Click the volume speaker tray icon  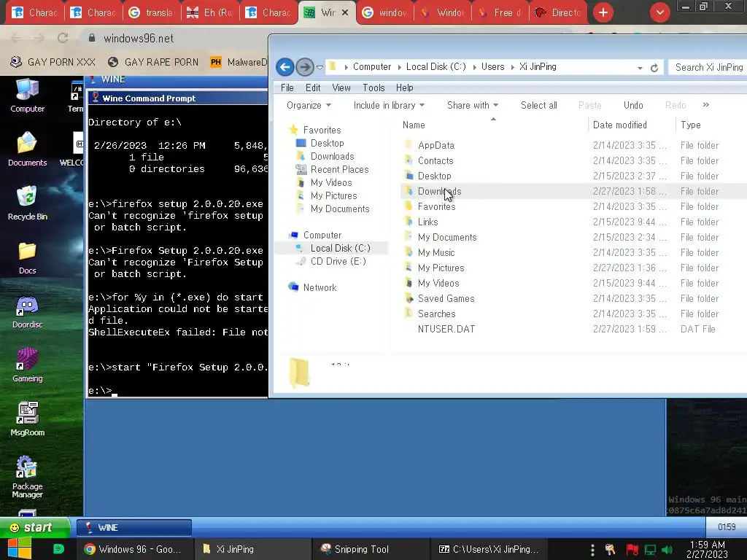coord(667,550)
